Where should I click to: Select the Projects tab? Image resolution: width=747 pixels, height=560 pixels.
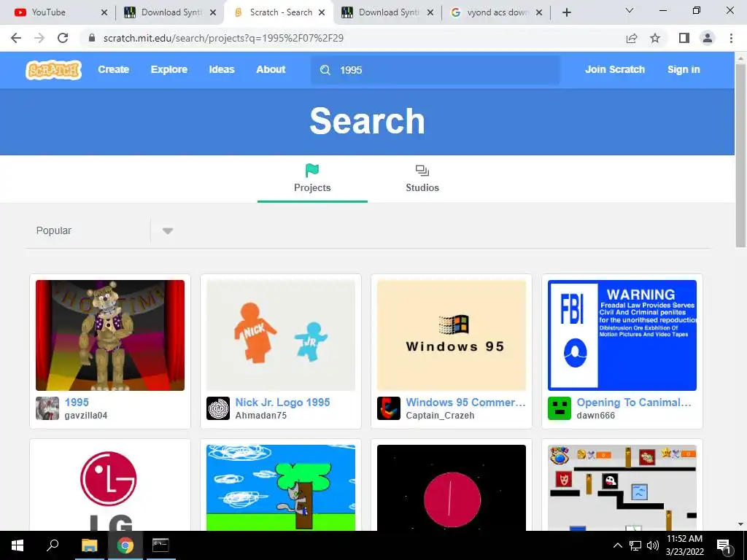(312, 179)
